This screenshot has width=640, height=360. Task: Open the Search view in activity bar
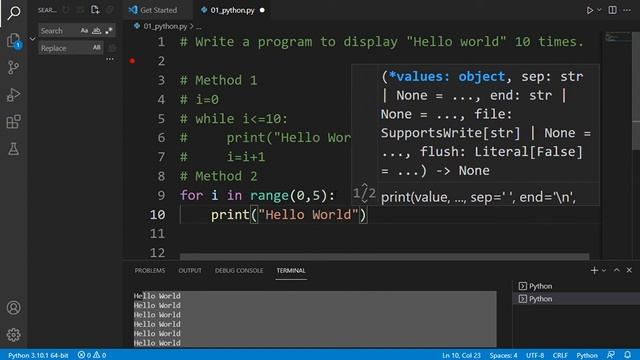(13, 13)
